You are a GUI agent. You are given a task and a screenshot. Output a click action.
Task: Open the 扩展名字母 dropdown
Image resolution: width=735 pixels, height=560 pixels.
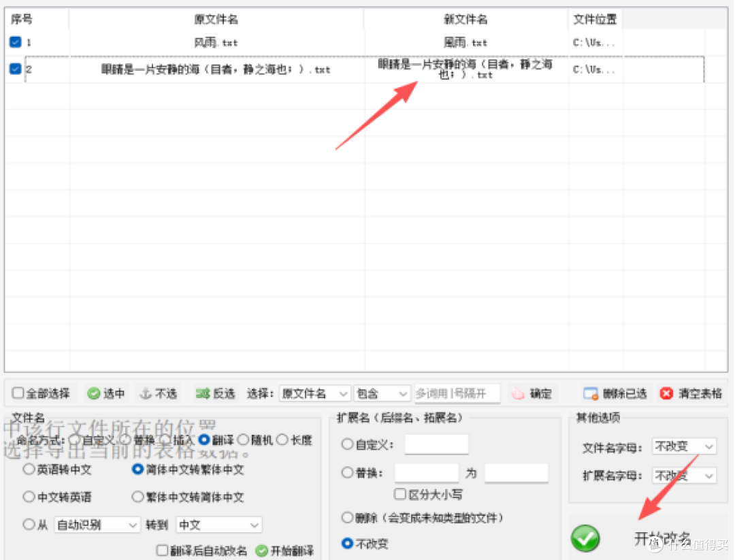click(683, 476)
